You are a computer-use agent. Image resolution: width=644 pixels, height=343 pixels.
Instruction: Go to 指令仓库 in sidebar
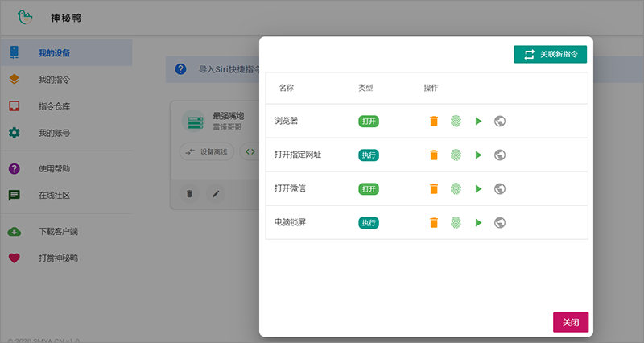(54, 106)
